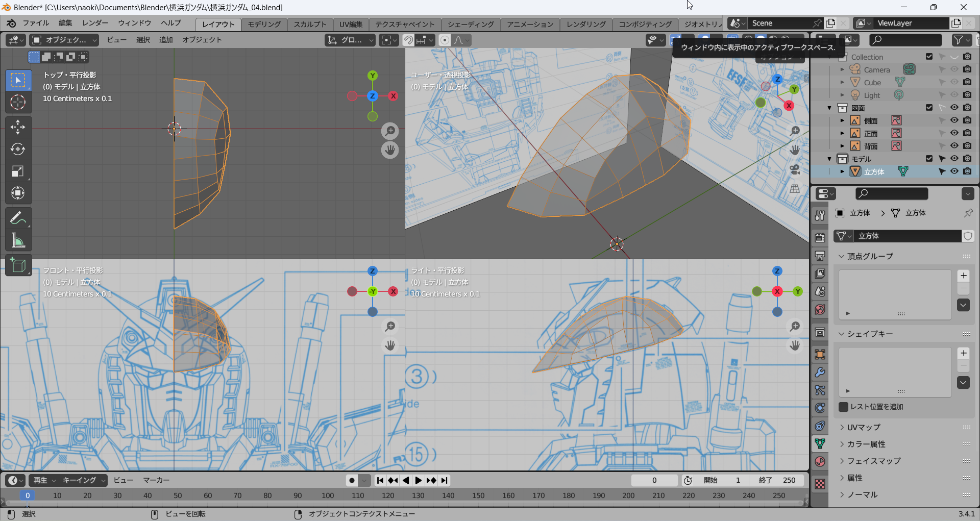Hide the 側面 image in the outliner
The width and height of the screenshot is (980, 521).
pos(954,120)
